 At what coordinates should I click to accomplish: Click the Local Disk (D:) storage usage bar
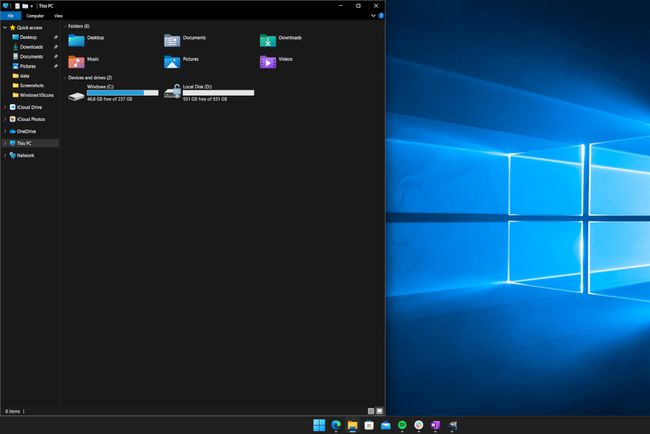(x=218, y=93)
